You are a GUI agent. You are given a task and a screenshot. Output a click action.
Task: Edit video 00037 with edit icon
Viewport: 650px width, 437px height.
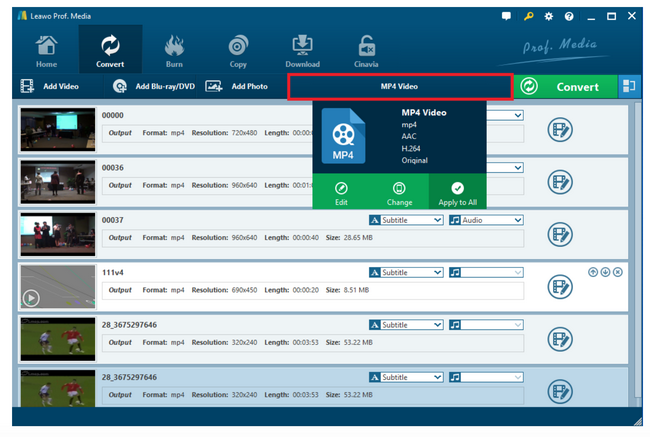[560, 235]
